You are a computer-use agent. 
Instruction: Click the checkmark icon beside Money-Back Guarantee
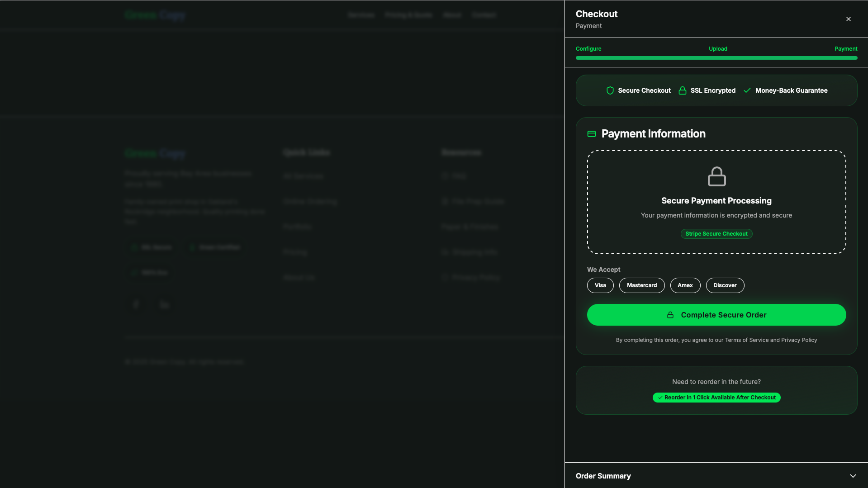click(x=747, y=90)
